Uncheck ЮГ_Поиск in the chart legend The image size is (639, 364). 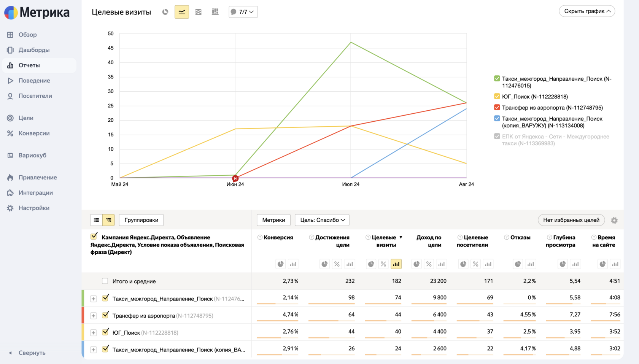497,96
